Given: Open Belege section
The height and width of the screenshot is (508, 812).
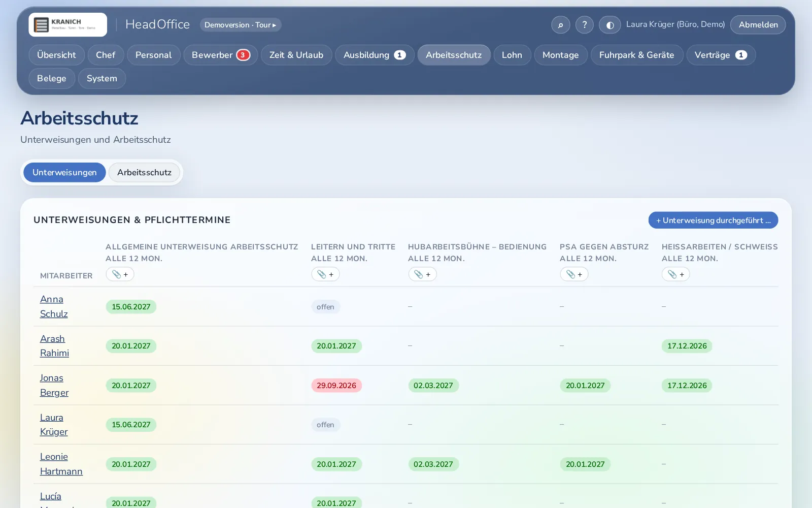Looking at the screenshot, I should click(52, 78).
